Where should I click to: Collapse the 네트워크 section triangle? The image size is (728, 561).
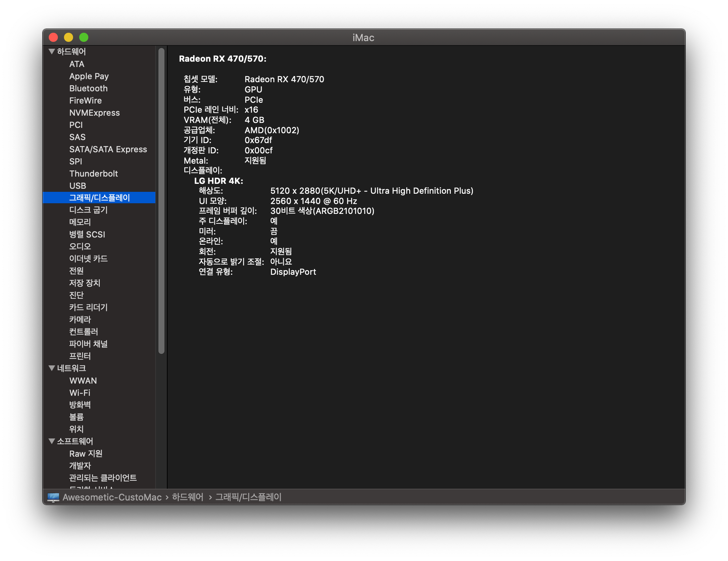(52, 368)
